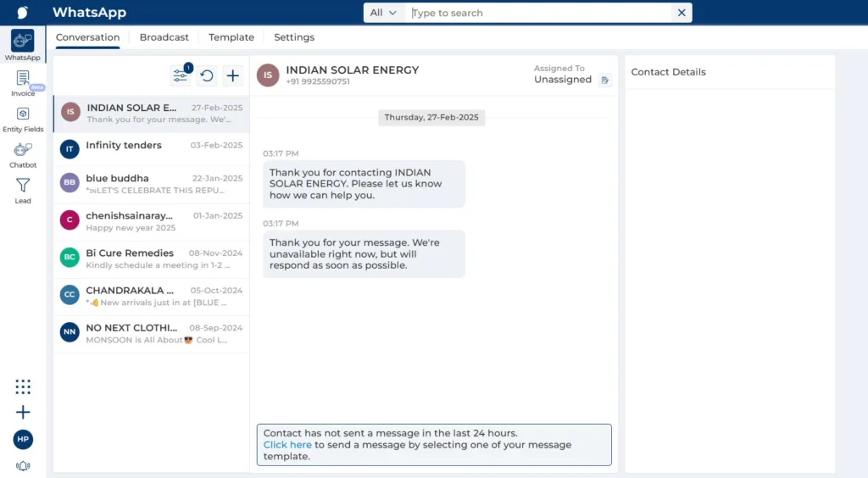The width and height of the screenshot is (868, 478).
Task: Refresh the conversation list
Action: click(x=207, y=75)
